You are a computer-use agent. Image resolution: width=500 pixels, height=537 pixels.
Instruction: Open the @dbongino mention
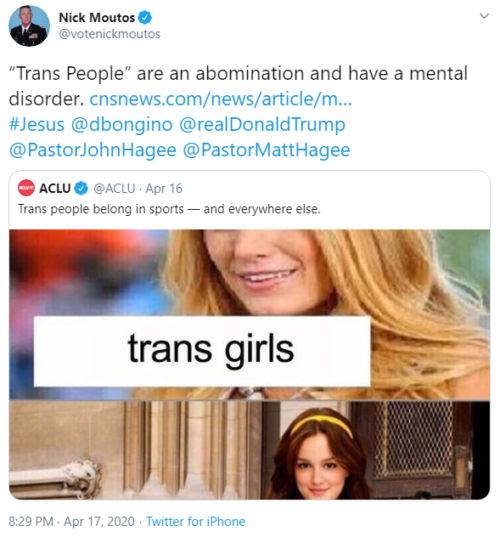pos(122,124)
